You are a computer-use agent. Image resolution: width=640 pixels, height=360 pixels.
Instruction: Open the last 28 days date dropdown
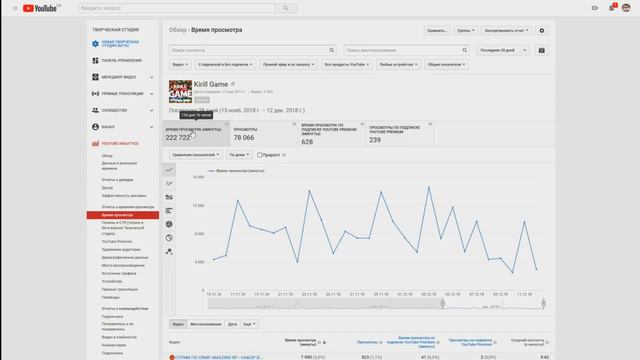coord(503,50)
